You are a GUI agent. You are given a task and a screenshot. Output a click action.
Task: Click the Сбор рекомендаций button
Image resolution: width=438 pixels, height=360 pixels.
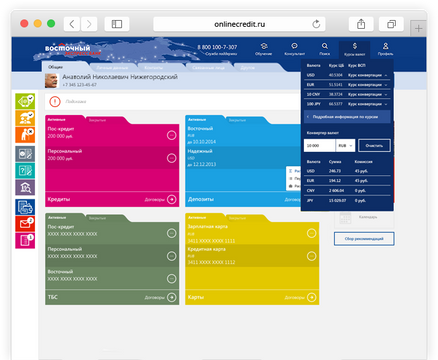[x=364, y=239]
